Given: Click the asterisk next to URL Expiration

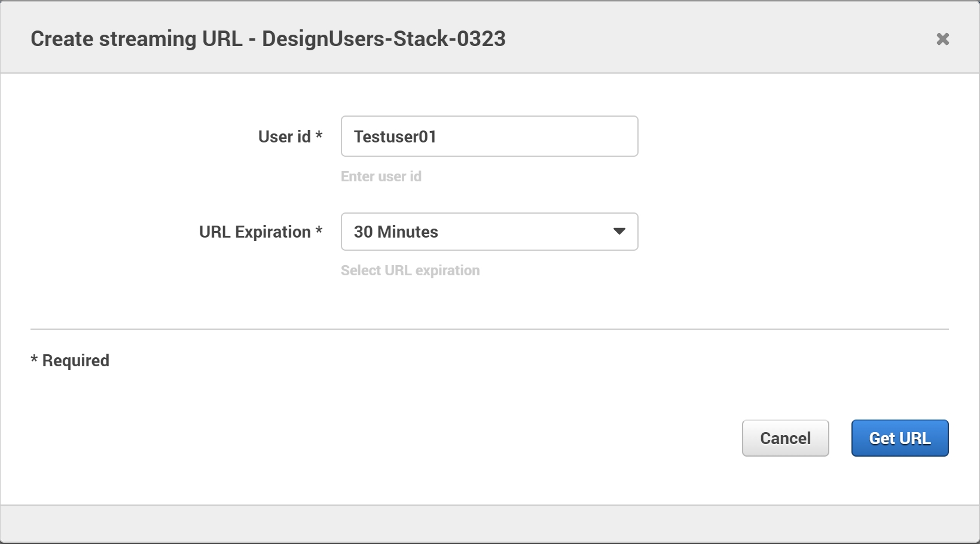Looking at the screenshot, I should pyautogui.click(x=319, y=232).
